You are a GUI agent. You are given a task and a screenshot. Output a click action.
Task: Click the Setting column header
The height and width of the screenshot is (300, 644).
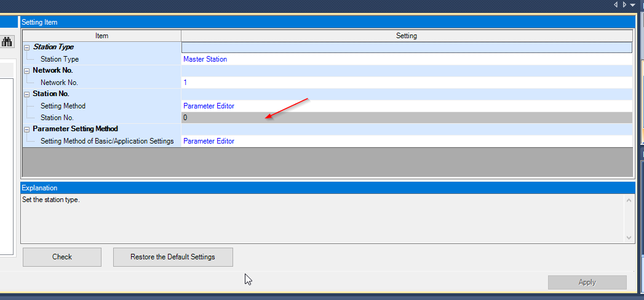[407, 36]
